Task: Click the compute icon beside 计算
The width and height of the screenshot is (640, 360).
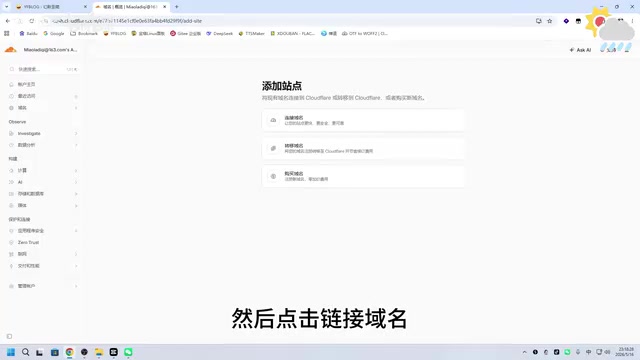Action: [x=11, y=171]
